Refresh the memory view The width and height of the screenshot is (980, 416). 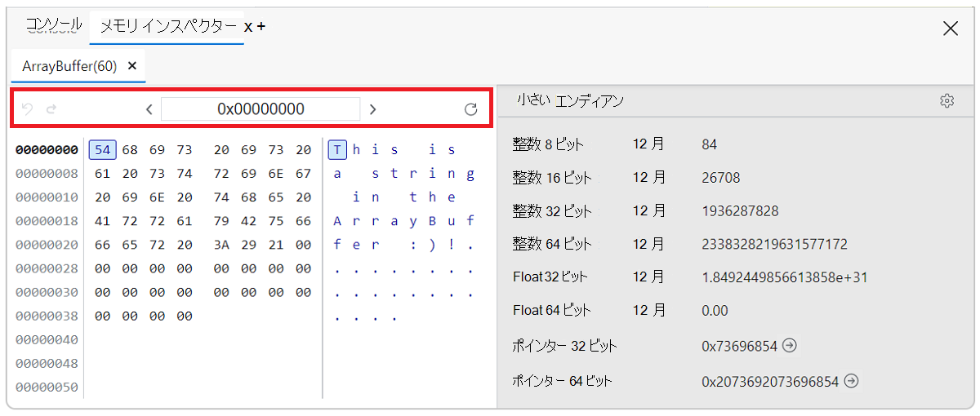(x=470, y=109)
